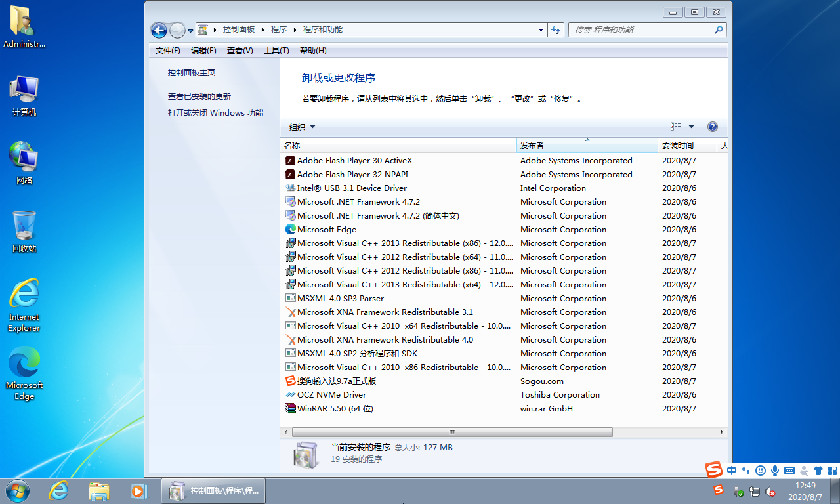Open the Windows Start orb

(18, 491)
